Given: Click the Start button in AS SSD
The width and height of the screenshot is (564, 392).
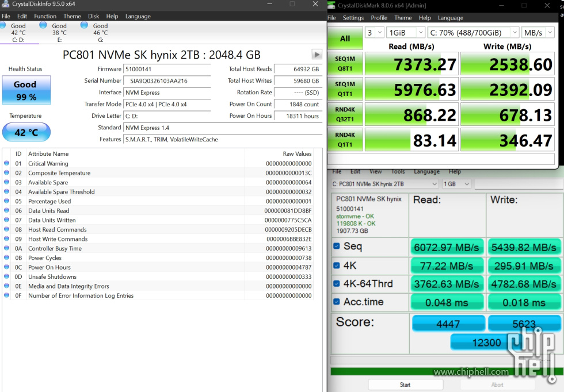Looking at the screenshot, I should pyautogui.click(x=405, y=385).
